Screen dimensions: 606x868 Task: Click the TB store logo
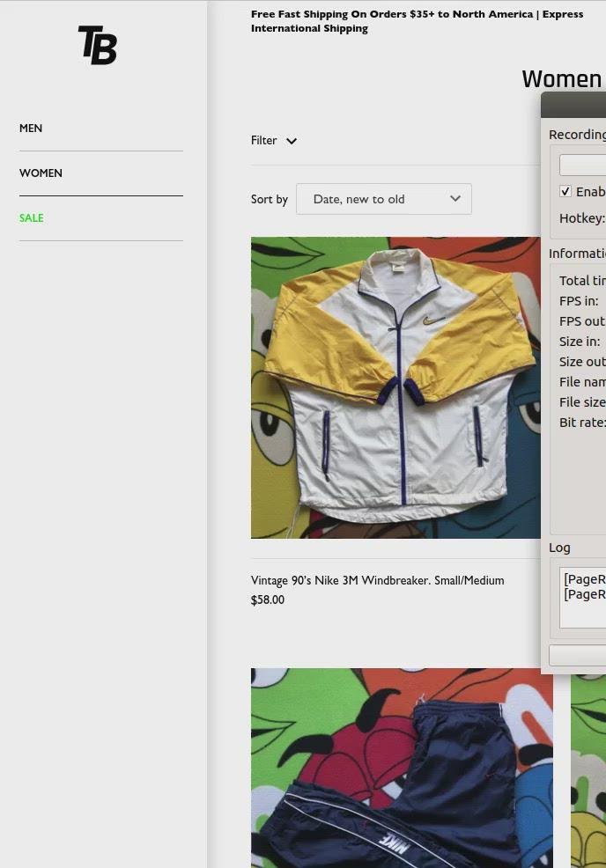98,46
